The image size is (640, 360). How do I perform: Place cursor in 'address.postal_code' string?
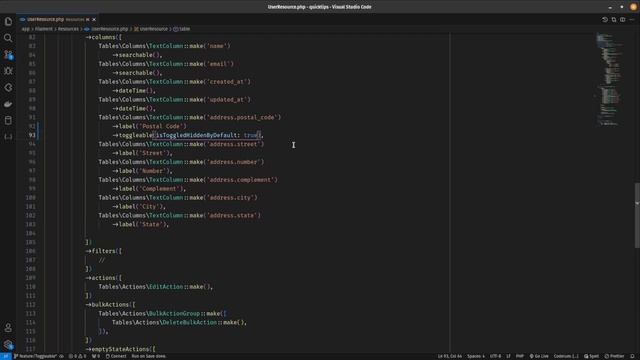pos(244,118)
